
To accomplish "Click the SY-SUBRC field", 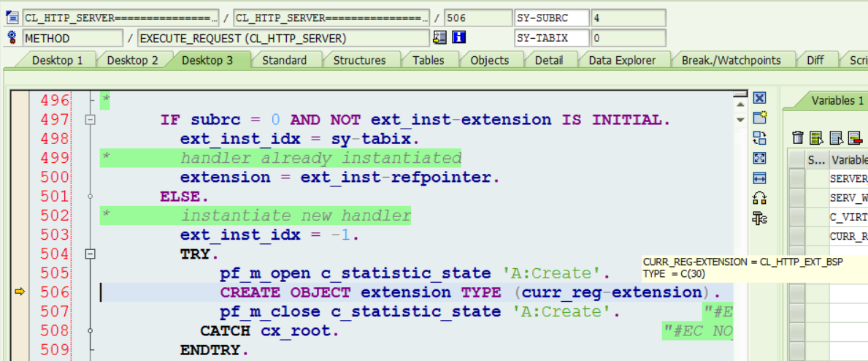I will [551, 18].
